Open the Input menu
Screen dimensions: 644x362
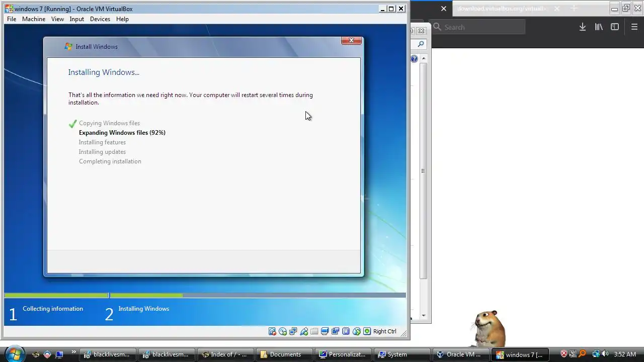[77, 19]
